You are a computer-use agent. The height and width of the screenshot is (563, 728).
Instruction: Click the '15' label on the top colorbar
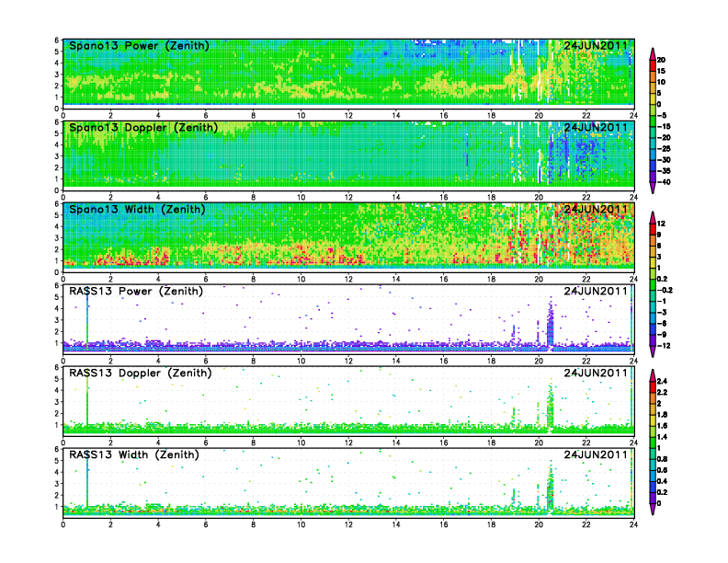tap(661, 71)
